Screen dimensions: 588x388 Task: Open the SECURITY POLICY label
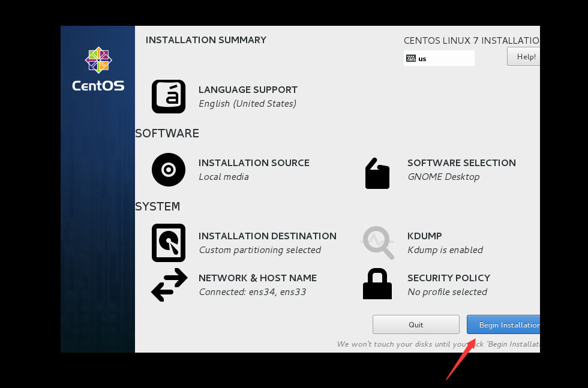pyautogui.click(x=449, y=278)
